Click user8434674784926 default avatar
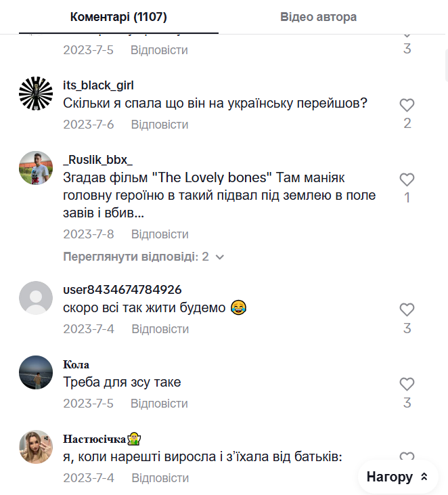 click(x=36, y=298)
